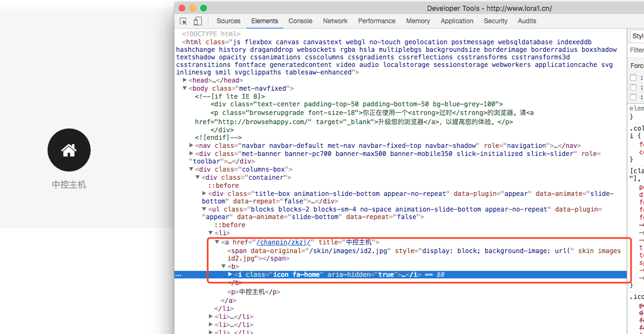Screen dimensions: 644x334
Task: Click the 中控主机 label on the page
Action: [x=69, y=185]
